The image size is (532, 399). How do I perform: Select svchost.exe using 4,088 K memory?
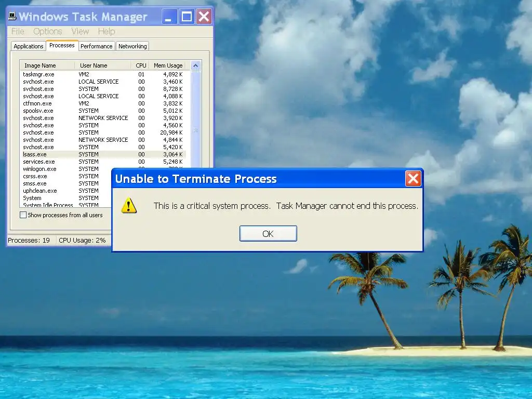pyautogui.click(x=103, y=96)
